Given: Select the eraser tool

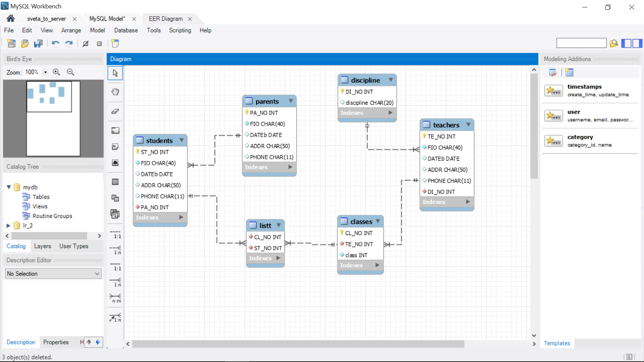Looking at the screenshot, I should point(115,111).
